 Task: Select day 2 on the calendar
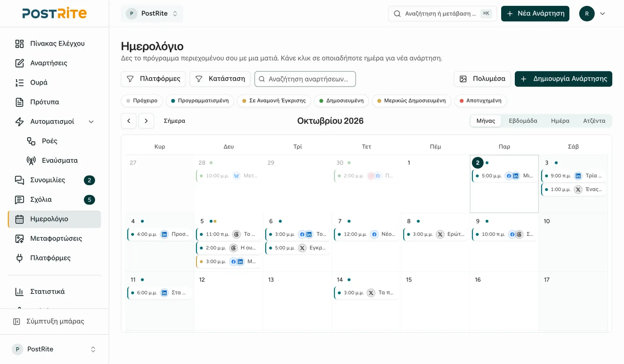[x=478, y=163]
